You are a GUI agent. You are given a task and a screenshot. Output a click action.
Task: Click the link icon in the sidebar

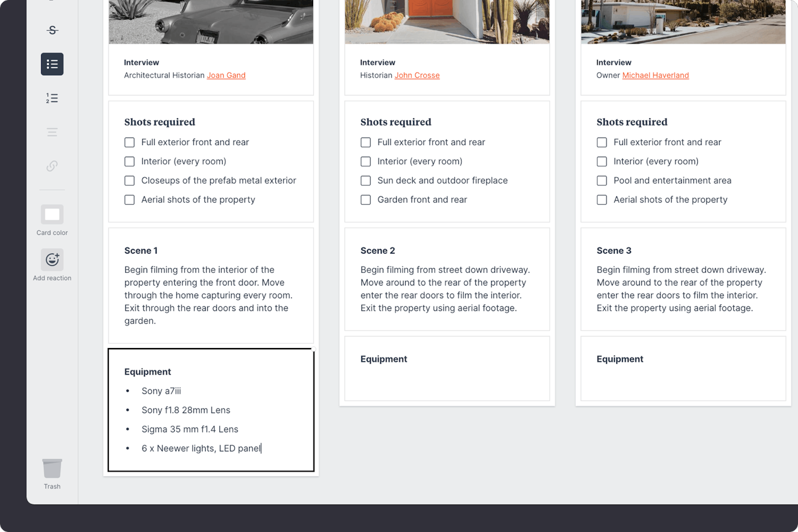(x=52, y=166)
